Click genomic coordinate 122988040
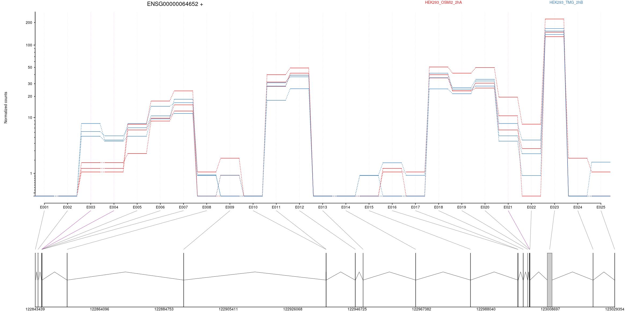 coord(486,309)
